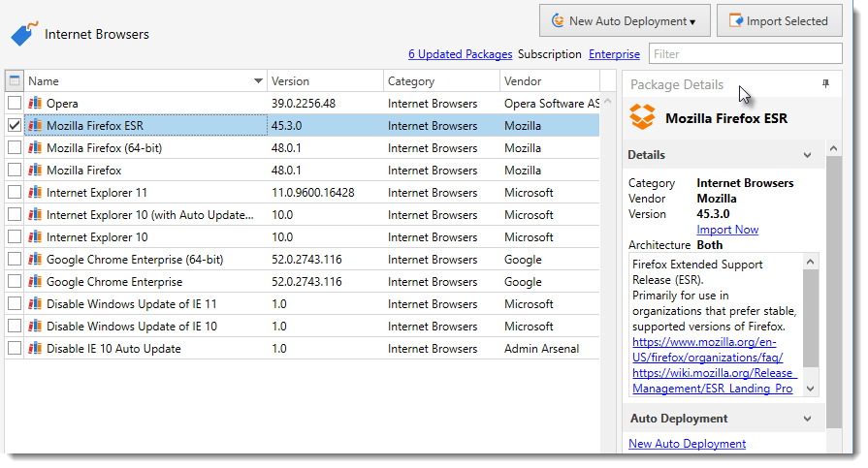Sort packages by Version column header

(324, 81)
